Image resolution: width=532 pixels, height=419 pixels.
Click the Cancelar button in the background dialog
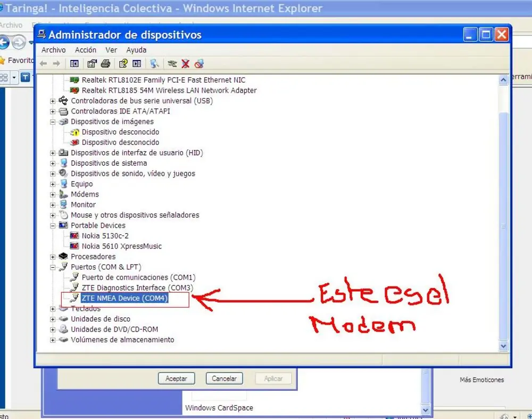coord(225,378)
